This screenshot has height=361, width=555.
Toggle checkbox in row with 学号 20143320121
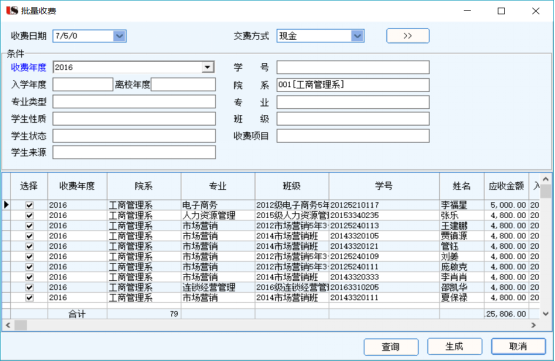(29, 246)
